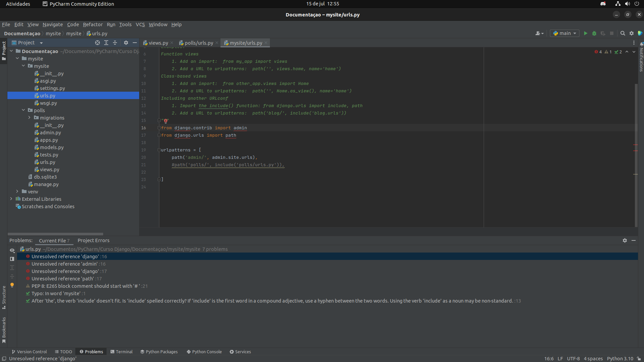Open Structure tool window stripe
644x362 pixels.
point(4,297)
